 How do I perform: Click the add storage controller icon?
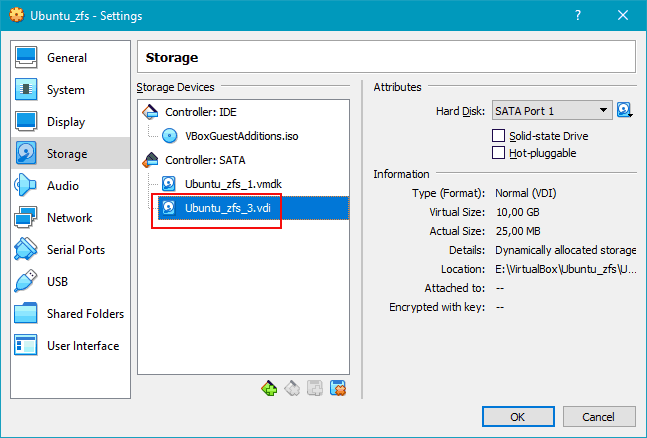point(269,388)
